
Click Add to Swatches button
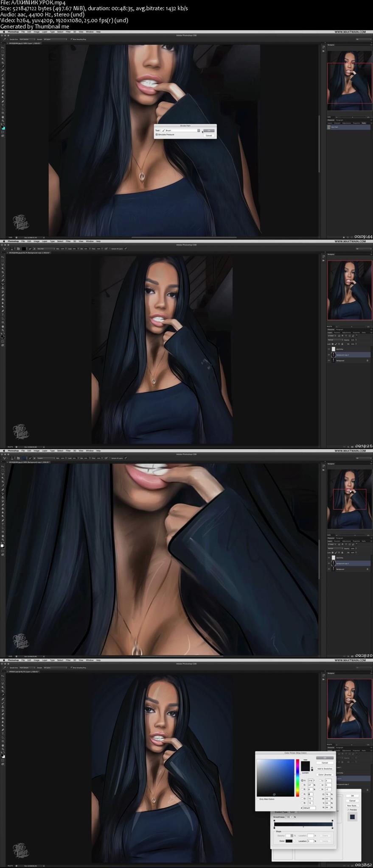[x=325, y=769]
